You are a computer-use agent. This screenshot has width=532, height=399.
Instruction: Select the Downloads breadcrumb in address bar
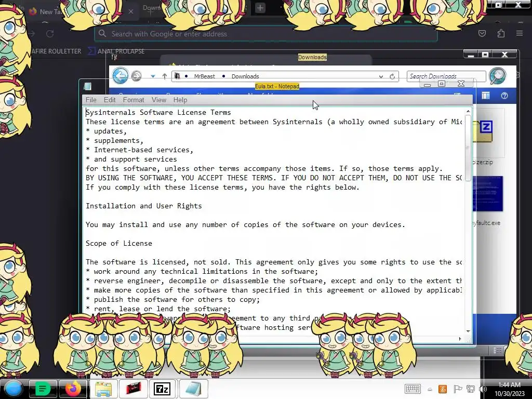coord(245,76)
